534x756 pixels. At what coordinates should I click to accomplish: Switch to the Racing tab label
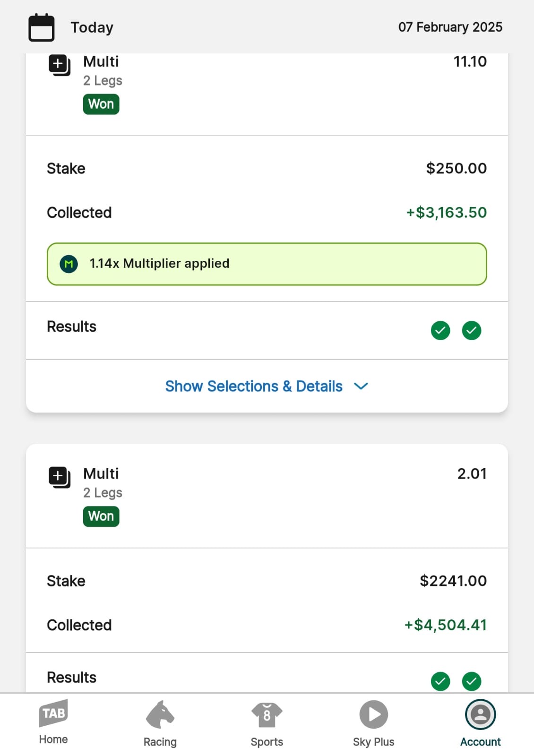pyautogui.click(x=160, y=742)
